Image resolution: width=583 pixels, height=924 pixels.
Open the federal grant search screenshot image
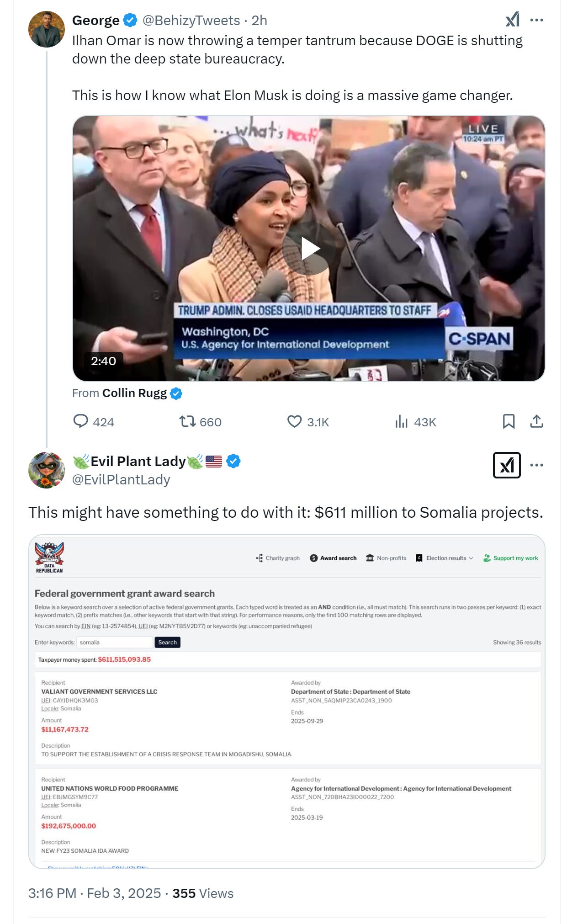coord(286,701)
